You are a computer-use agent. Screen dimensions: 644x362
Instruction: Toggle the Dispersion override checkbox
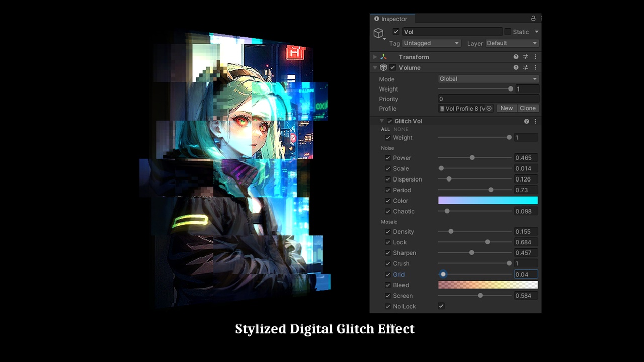click(387, 179)
